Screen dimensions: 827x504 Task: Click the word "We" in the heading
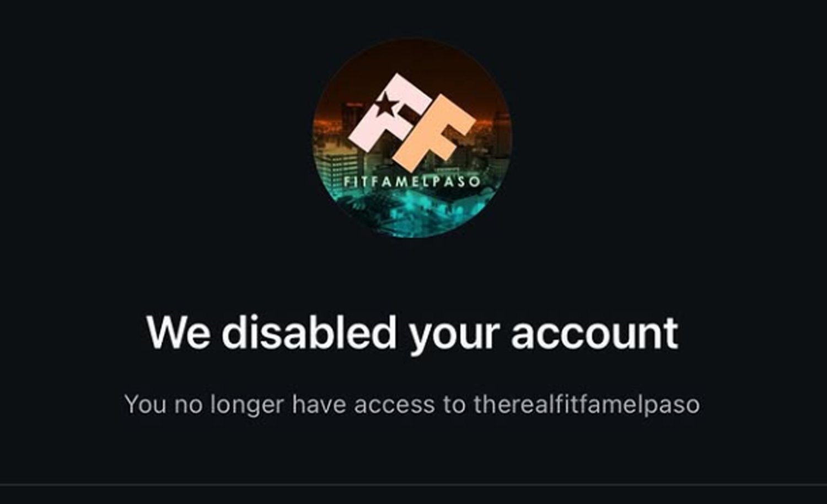178,332
